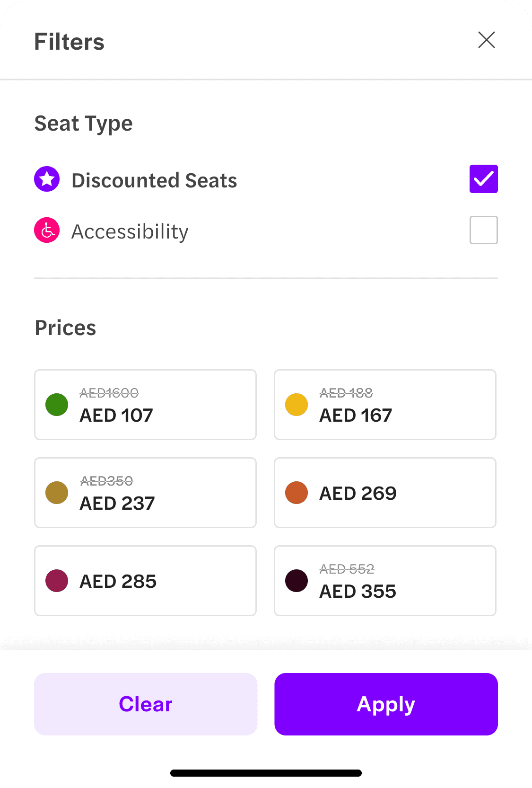Click the purple star Discounted Seats icon

point(47,179)
